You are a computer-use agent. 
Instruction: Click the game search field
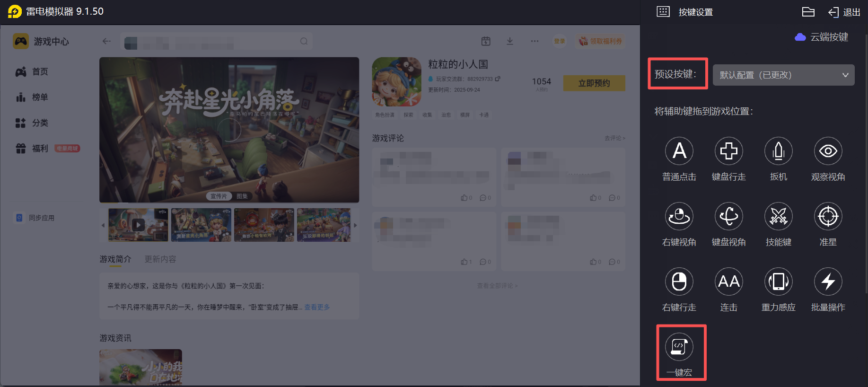click(216, 42)
